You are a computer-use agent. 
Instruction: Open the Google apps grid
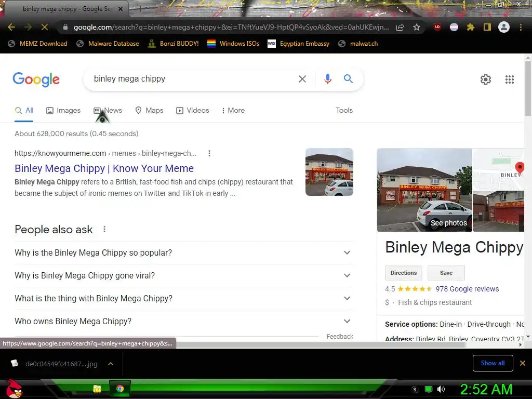coord(510,79)
